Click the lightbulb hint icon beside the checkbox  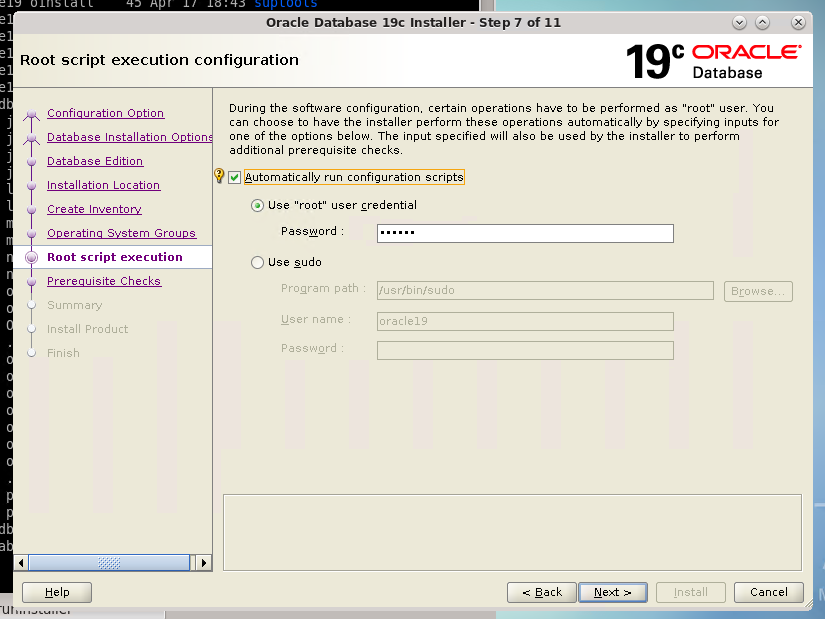tap(219, 176)
